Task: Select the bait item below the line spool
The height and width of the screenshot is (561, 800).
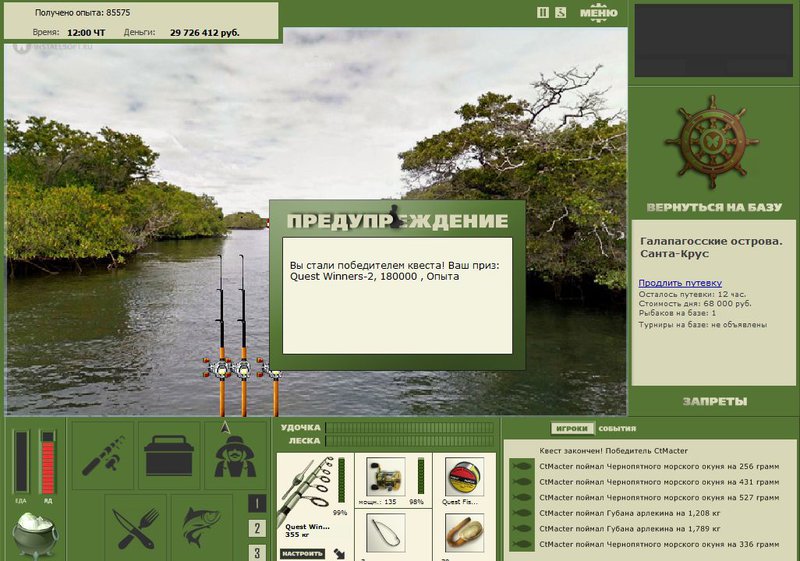Action: click(464, 533)
